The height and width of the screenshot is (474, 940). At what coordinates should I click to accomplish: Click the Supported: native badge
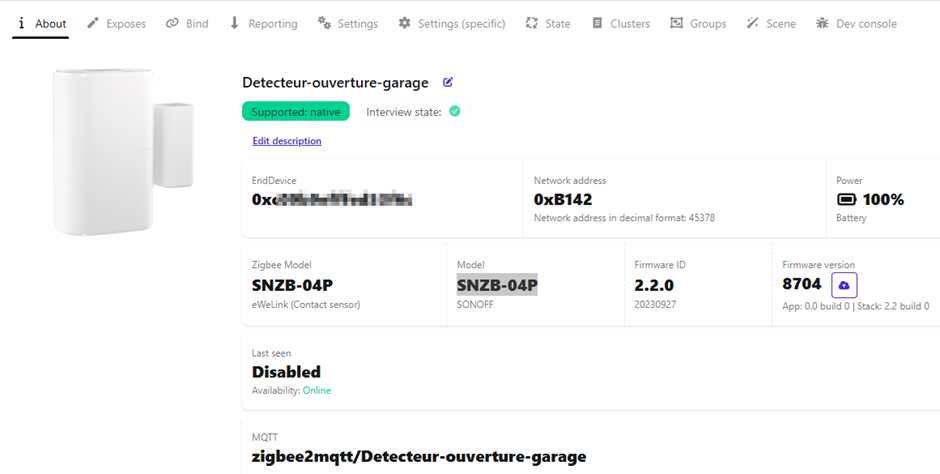[296, 112]
